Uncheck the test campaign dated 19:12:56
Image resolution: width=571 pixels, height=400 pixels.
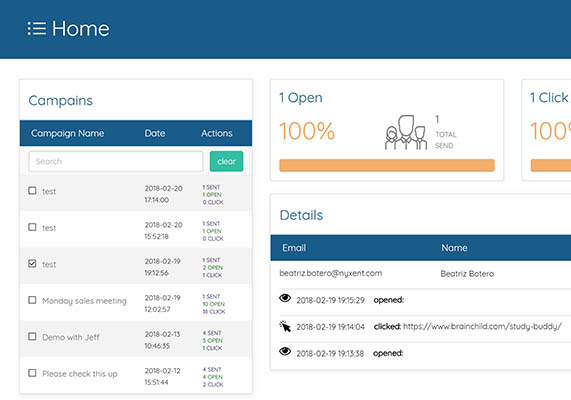coord(32,263)
